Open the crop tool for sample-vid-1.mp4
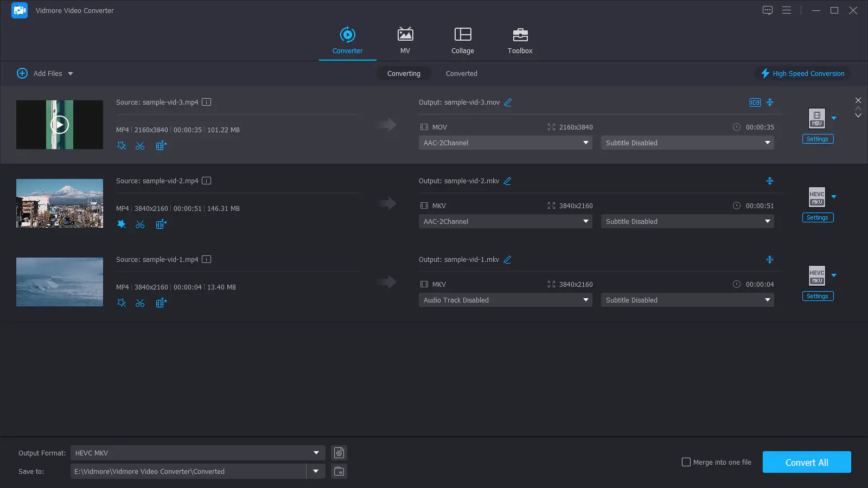Image resolution: width=868 pixels, height=488 pixels. click(x=161, y=303)
